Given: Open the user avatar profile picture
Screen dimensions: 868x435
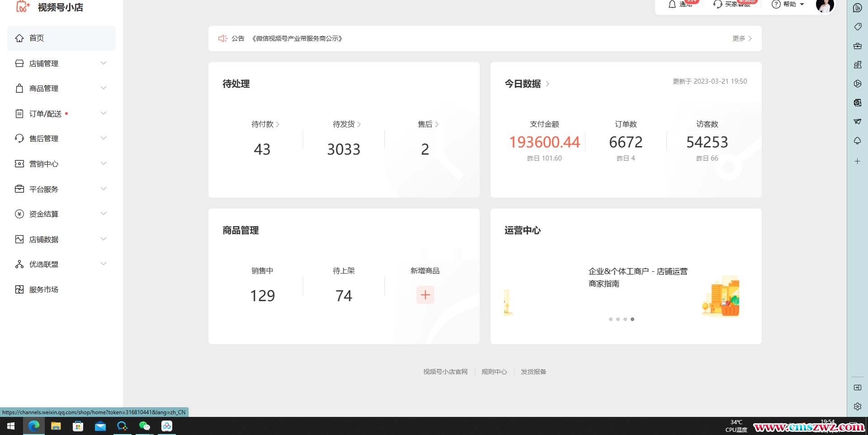Looking at the screenshot, I should pyautogui.click(x=825, y=5).
